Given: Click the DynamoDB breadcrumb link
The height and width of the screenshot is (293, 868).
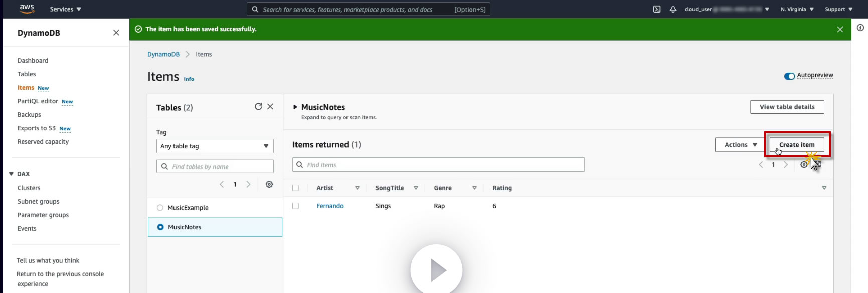Looking at the screenshot, I should click(163, 54).
